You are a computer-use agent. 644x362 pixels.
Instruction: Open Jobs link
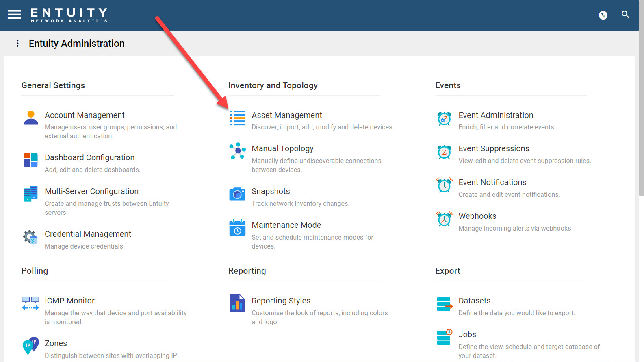467,334
